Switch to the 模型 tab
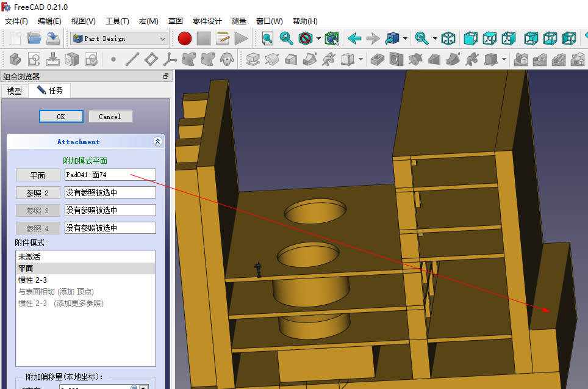 click(x=15, y=91)
